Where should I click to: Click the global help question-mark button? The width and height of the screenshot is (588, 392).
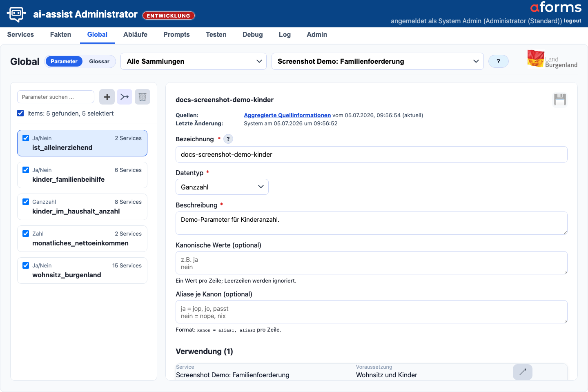(x=499, y=61)
